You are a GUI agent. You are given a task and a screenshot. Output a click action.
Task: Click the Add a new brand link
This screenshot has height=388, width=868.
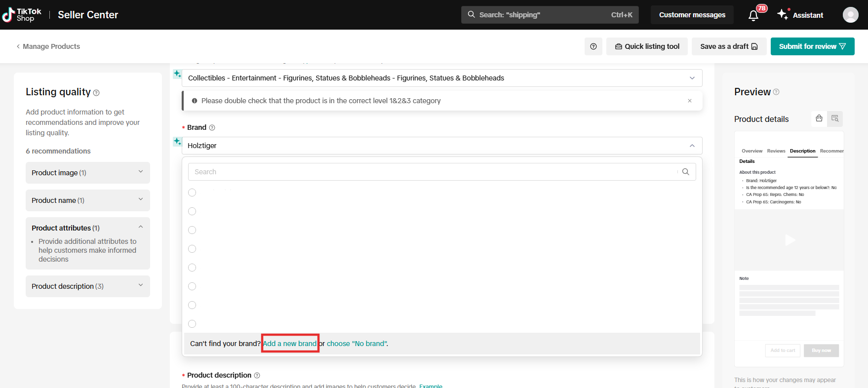[290, 344]
